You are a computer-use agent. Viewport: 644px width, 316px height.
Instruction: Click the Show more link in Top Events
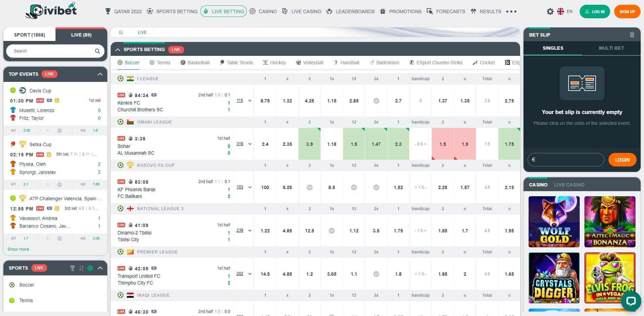(18, 249)
